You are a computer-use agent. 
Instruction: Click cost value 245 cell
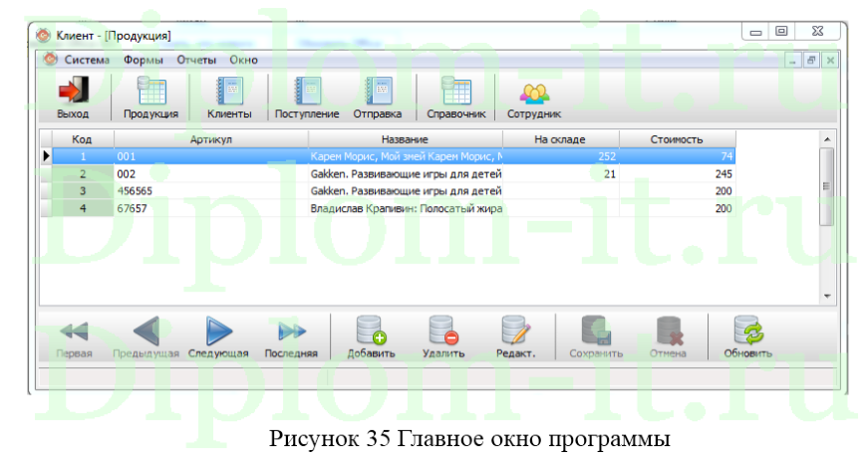click(x=677, y=173)
